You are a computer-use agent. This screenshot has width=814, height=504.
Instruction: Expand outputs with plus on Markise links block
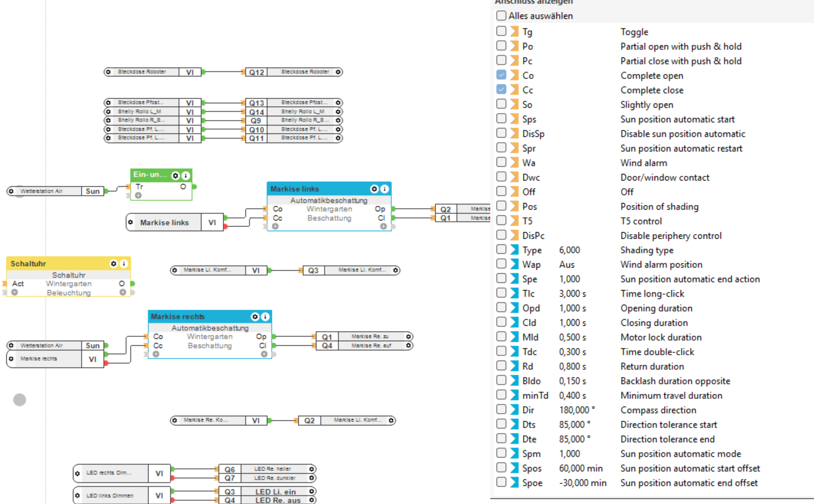click(384, 226)
